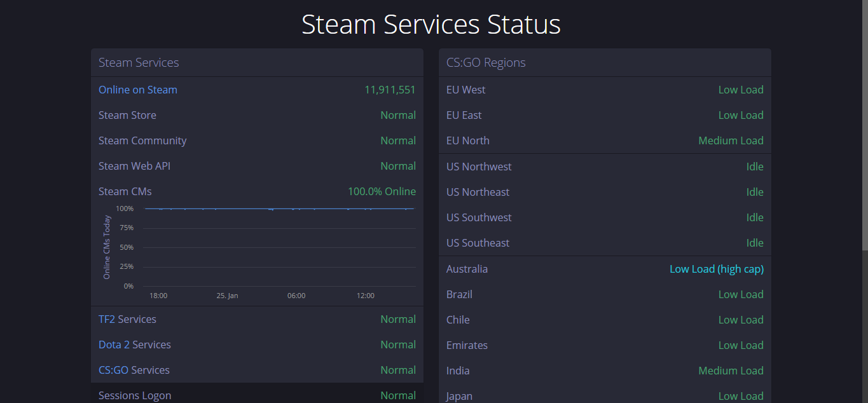Click the EU West region name
This screenshot has height=403, width=868.
[x=466, y=90]
